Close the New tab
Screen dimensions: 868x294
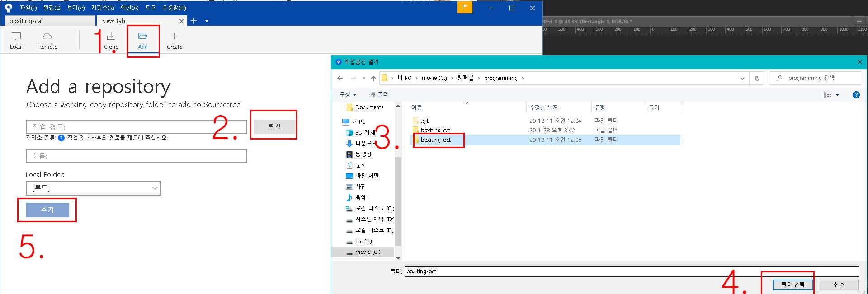pos(181,21)
